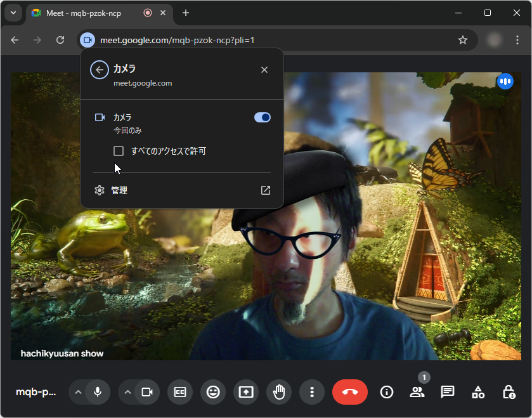Show the participants list
Screen dimensions: 532x418
click(x=417, y=392)
